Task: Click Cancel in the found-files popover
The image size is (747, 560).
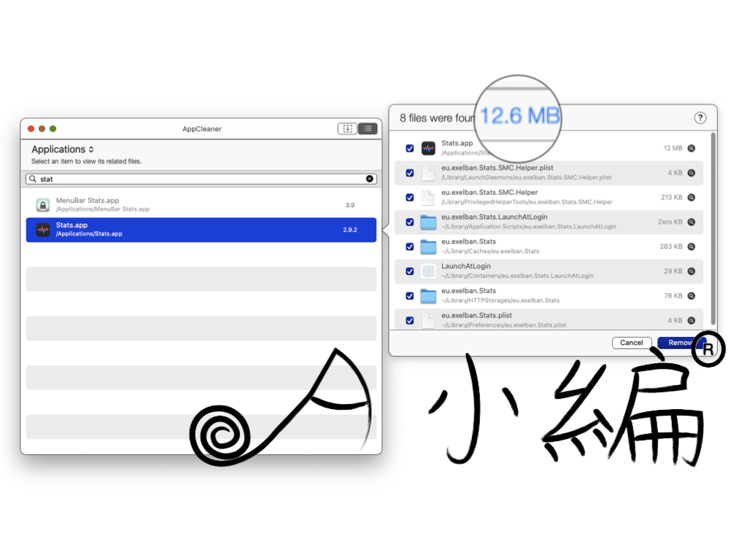Action: tap(632, 343)
